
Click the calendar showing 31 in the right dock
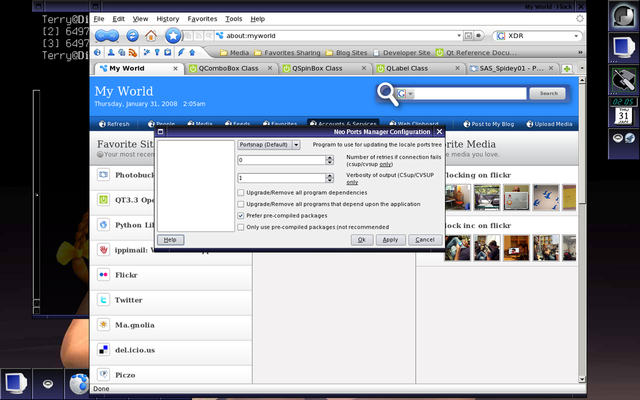point(623,116)
